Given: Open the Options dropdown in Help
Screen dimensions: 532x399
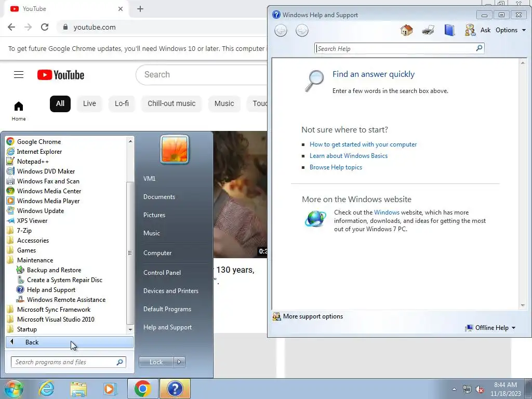Looking at the screenshot, I should tap(510, 30).
